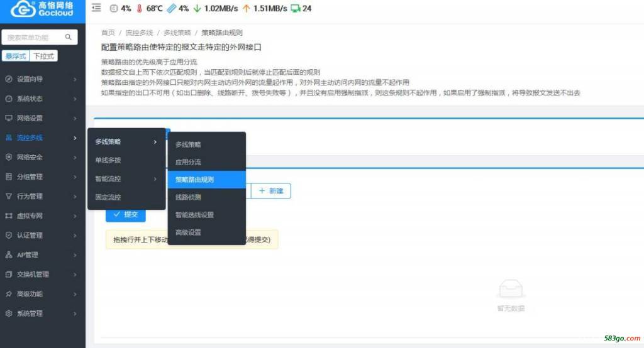Switch menu style to 下拉式

point(43,57)
